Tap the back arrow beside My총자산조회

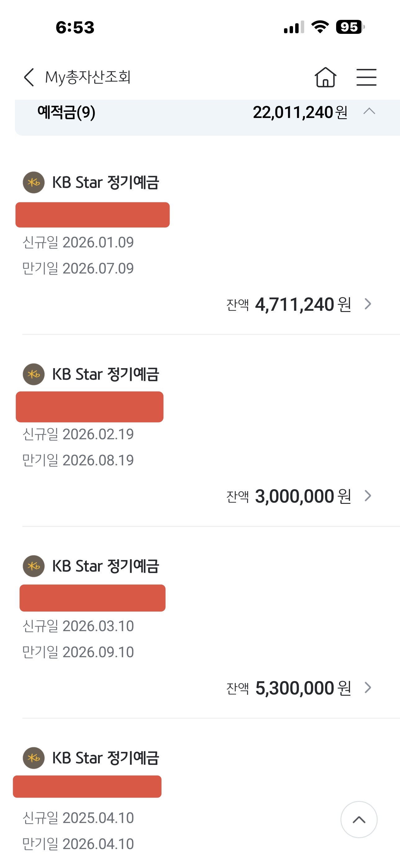(x=29, y=77)
